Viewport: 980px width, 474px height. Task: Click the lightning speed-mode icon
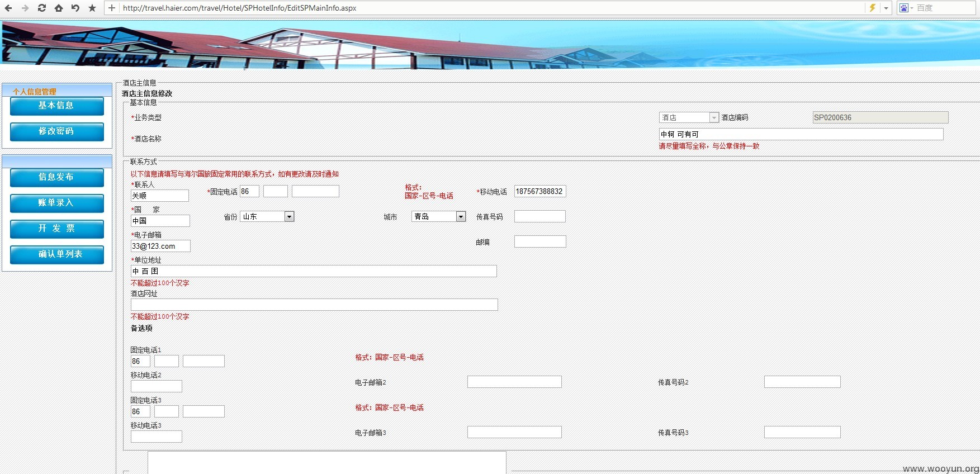point(872,8)
